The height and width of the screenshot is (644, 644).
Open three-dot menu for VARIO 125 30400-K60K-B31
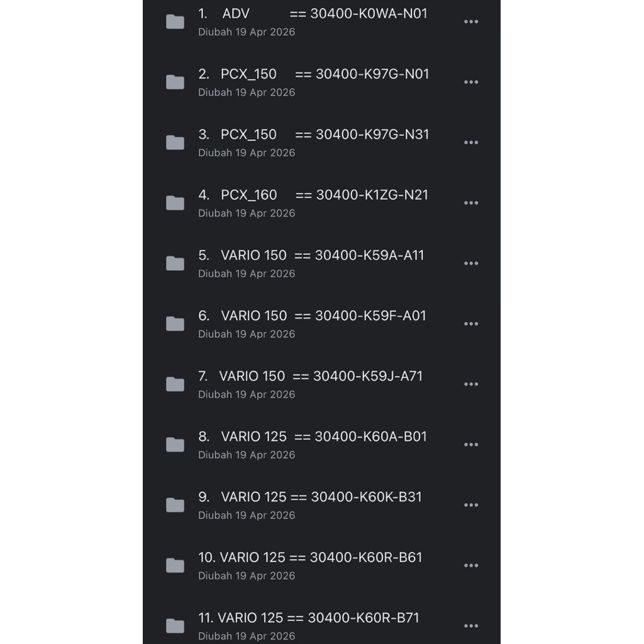470,505
